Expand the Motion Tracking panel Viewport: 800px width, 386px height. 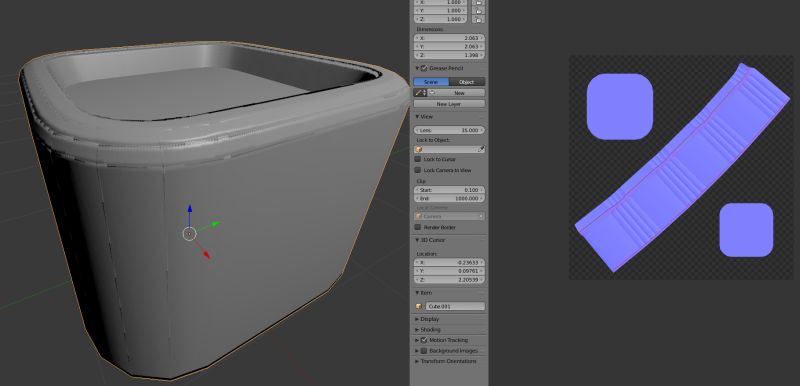pyautogui.click(x=417, y=340)
